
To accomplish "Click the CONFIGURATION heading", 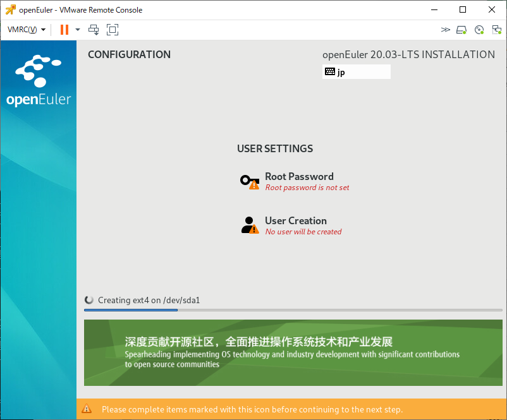I will click(x=130, y=54).
